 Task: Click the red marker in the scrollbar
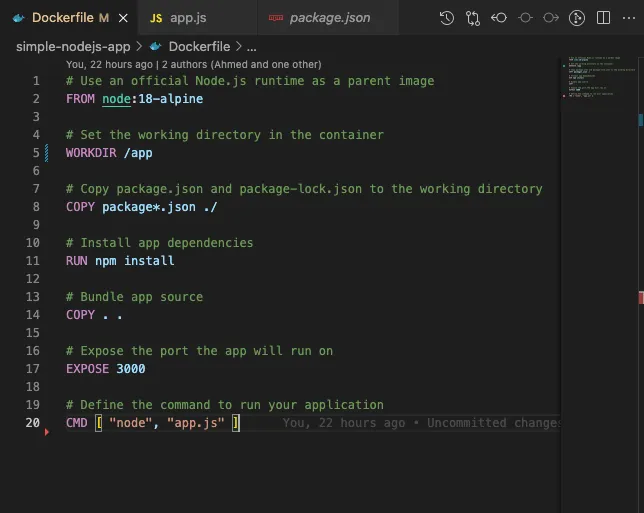pyautogui.click(x=640, y=298)
